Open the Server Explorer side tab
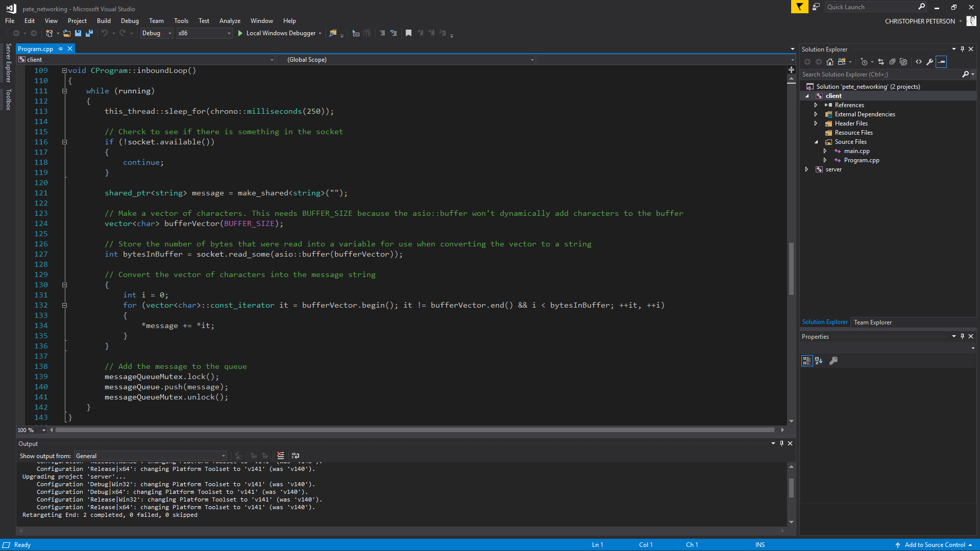The width and height of the screenshot is (980, 551). click(8, 63)
